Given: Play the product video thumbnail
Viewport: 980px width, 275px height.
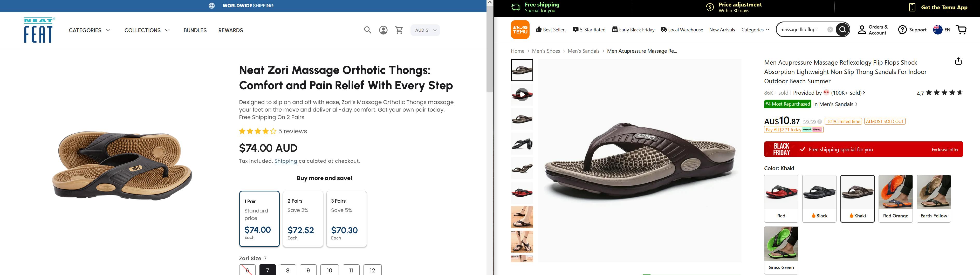Looking at the screenshot, I should pos(522,94).
